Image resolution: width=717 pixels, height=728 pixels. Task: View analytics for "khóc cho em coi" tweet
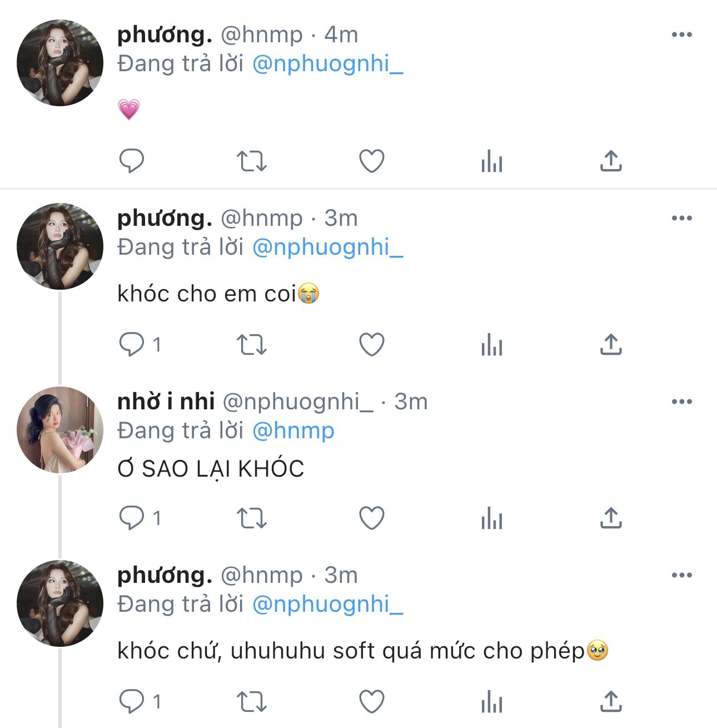tap(491, 345)
